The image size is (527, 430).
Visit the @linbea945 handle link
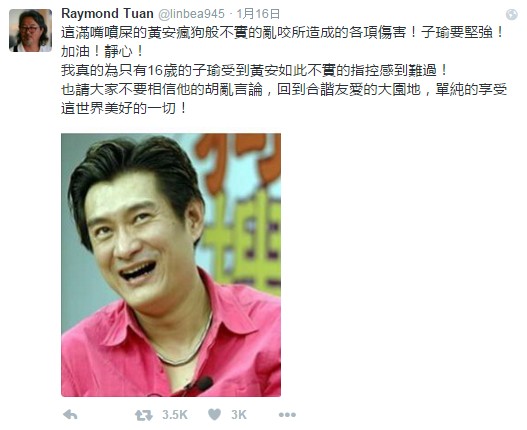tap(191, 14)
